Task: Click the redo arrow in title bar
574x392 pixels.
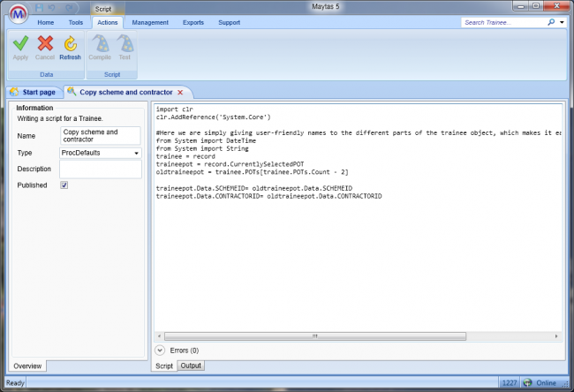Action: (x=69, y=7)
